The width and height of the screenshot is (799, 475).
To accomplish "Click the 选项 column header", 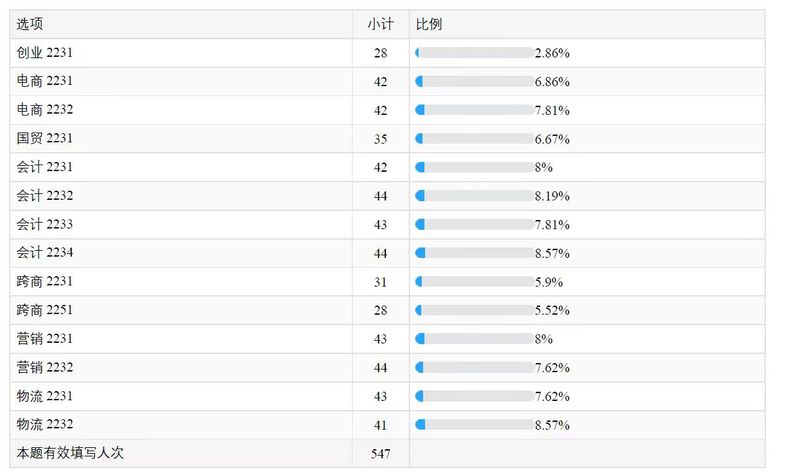I will click(30, 24).
